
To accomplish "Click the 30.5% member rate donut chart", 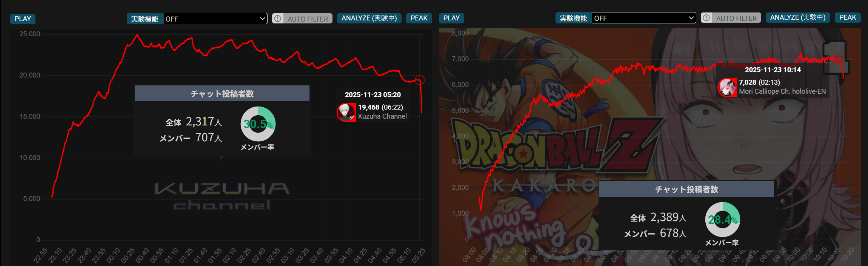I will click(x=258, y=124).
